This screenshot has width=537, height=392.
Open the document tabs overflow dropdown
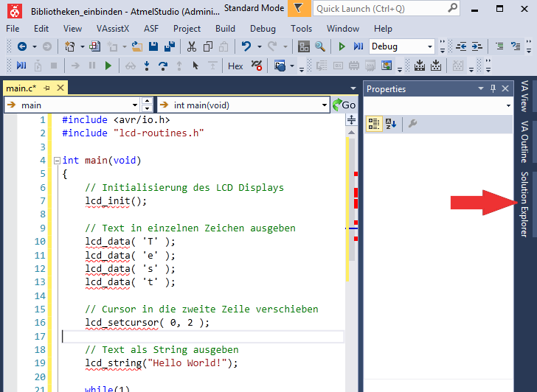(353, 88)
